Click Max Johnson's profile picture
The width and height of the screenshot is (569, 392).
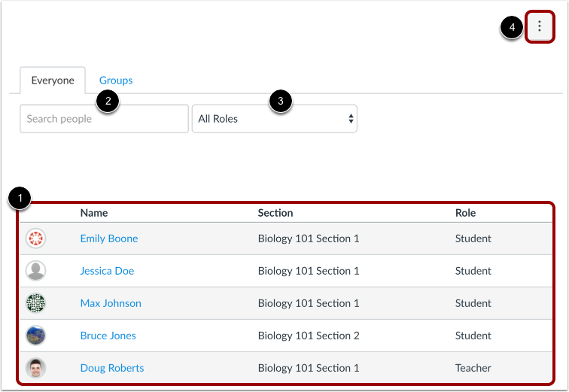click(x=35, y=303)
